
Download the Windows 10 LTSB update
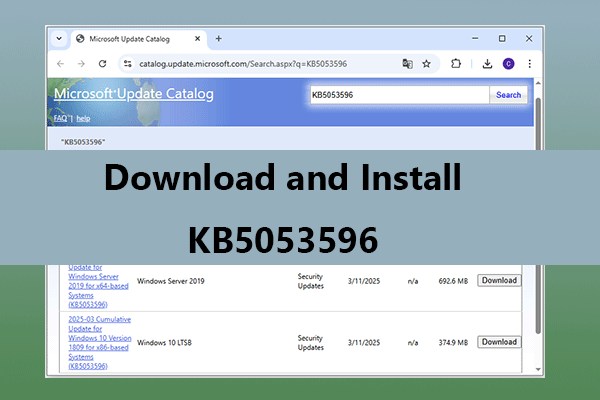tap(499, 342)
